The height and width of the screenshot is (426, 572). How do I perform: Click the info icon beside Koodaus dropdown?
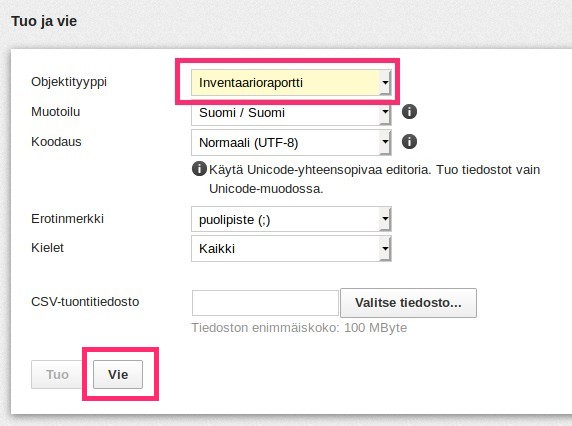coord(409,142)
